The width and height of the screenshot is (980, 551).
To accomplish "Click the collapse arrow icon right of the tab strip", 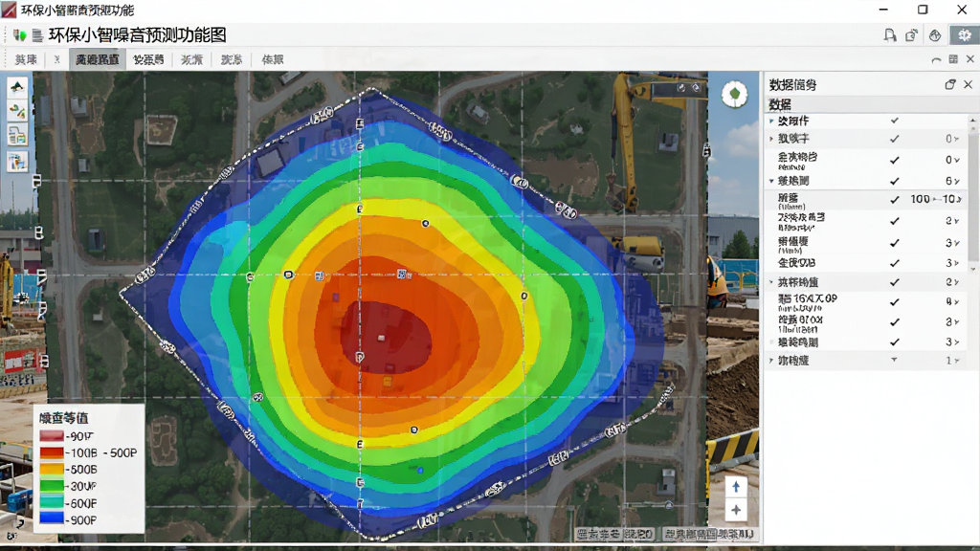I will tap(936, 60).
